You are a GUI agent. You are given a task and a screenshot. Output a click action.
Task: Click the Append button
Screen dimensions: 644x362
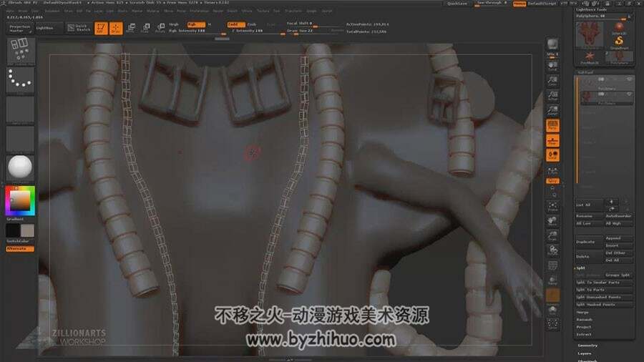pos(618,238)
